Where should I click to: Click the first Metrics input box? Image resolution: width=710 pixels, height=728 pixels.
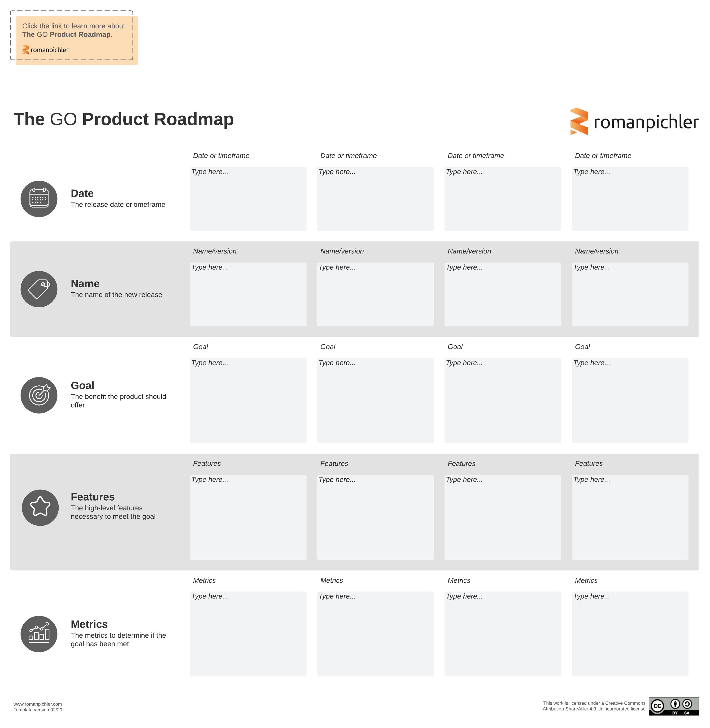(248, 634)
